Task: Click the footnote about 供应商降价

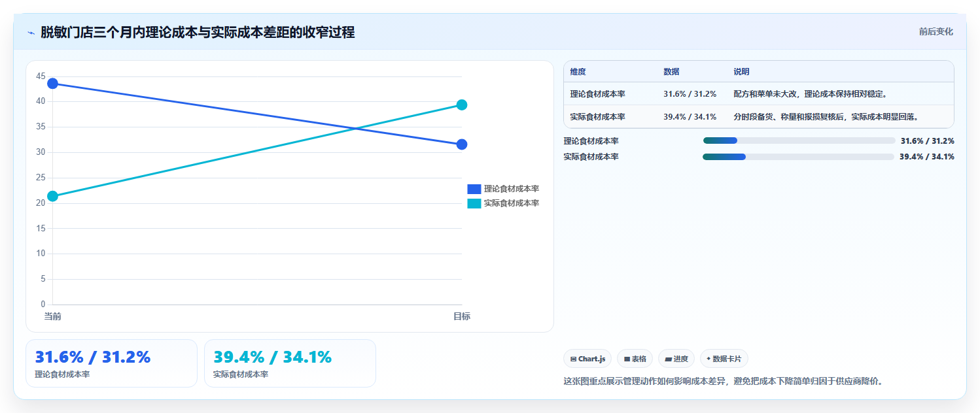Action: tap(723, 381)
